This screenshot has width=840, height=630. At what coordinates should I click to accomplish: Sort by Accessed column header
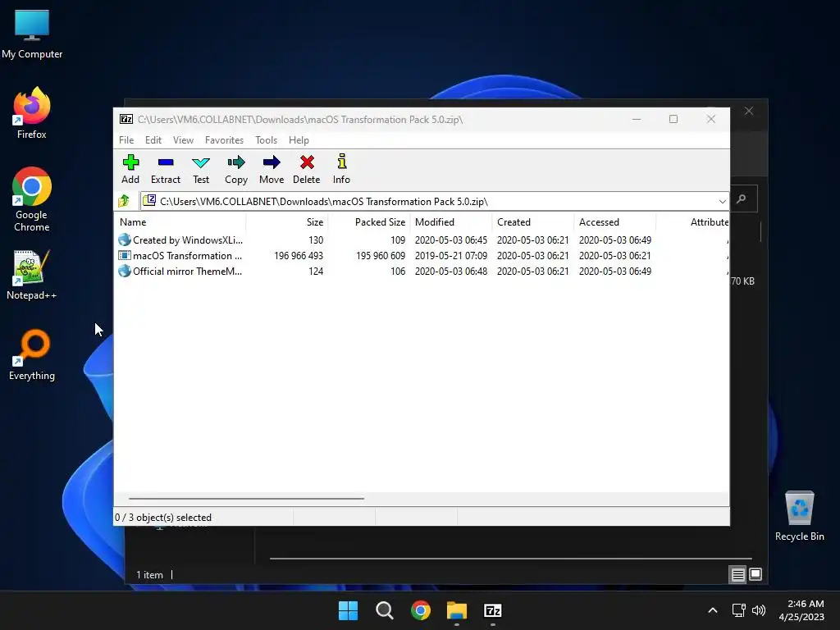pyautogui.click(x=615, y=221)
